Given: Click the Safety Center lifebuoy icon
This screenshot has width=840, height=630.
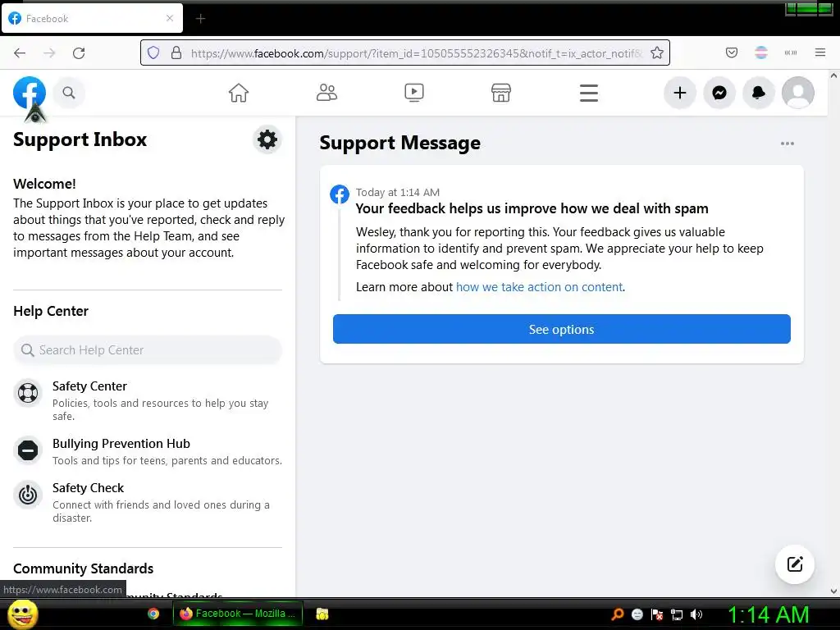Looking at the screenshot, I should (x=28, y=393).
